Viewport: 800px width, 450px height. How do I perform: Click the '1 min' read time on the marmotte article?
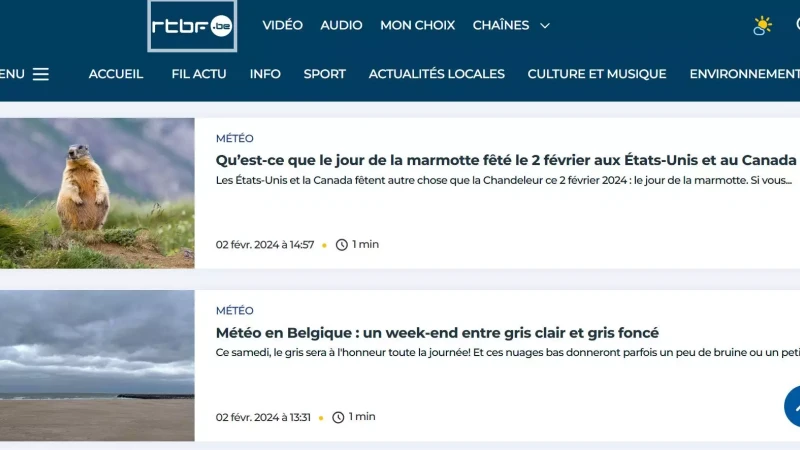click(x=365, y=244)
